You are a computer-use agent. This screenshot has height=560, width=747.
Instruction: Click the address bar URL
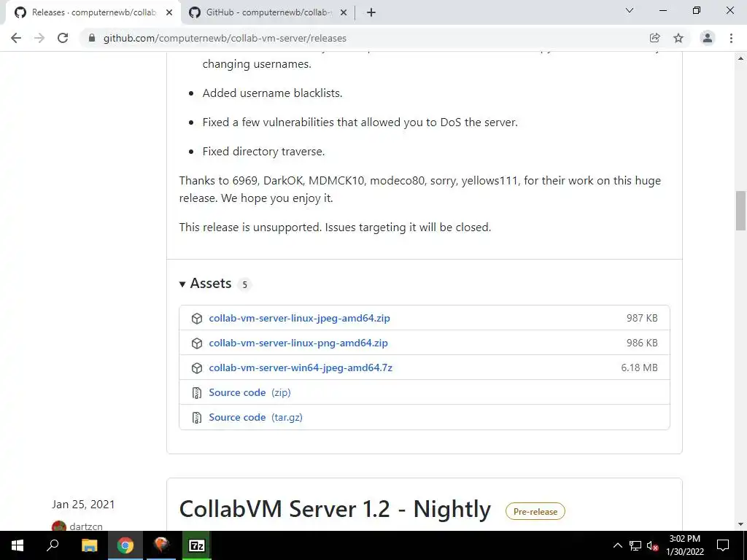pyautogui.click(x=225, y=38)
